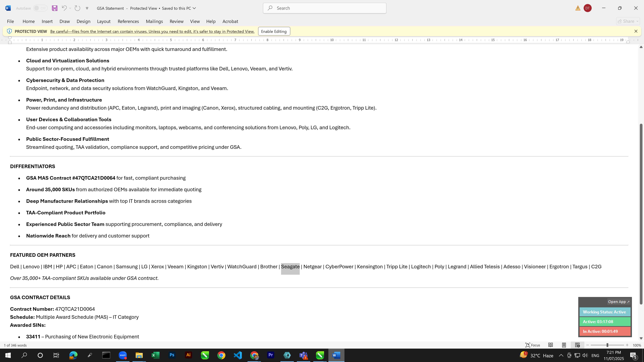644x362 pixels.
Task: Open the Undo history dropdown arrow
Action: [x=70, y=8]
